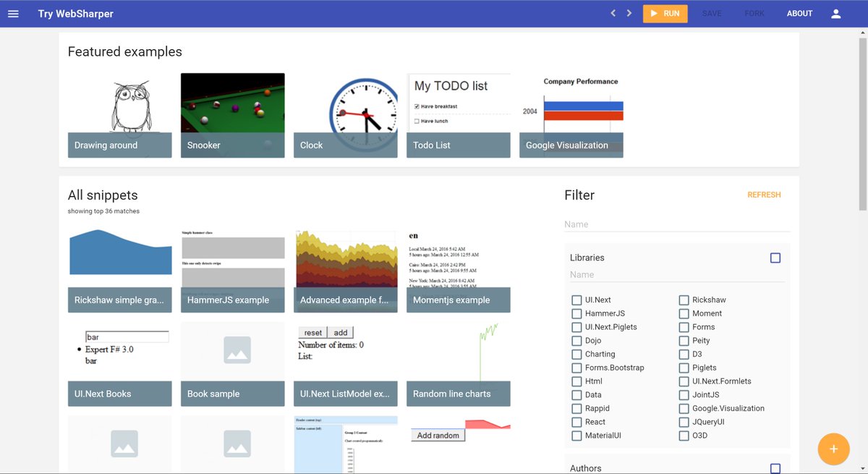Image resolution: width=868 pixels, height=474 pixels.
Task: Open the Google Visualization featured example
Action: tap(571, 115)
